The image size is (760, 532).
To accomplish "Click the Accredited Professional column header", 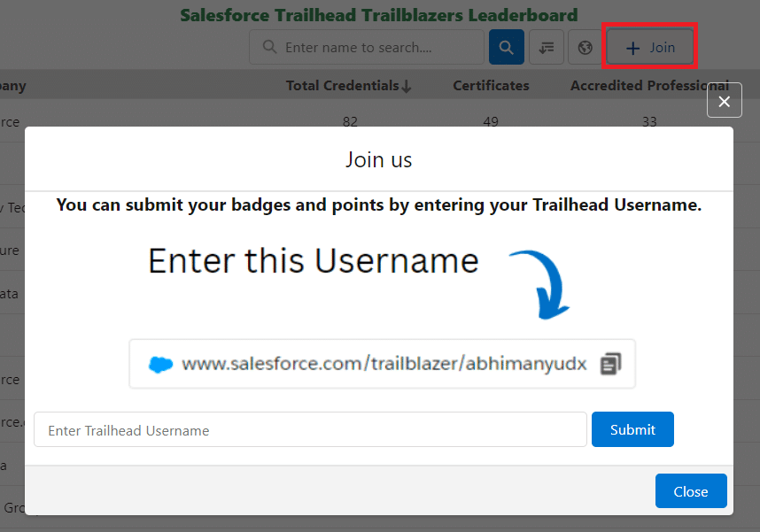I will click(x=649, y=86).
